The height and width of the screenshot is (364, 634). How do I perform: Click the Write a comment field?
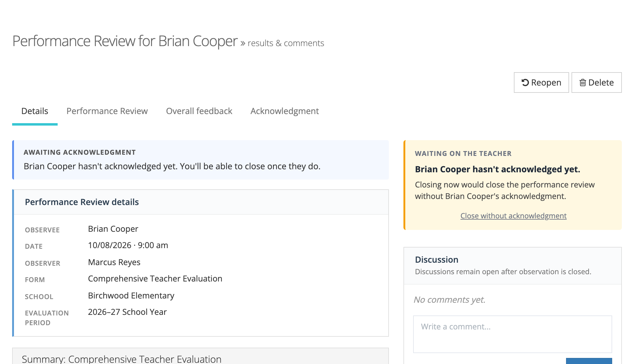click(x=512, y=334)
